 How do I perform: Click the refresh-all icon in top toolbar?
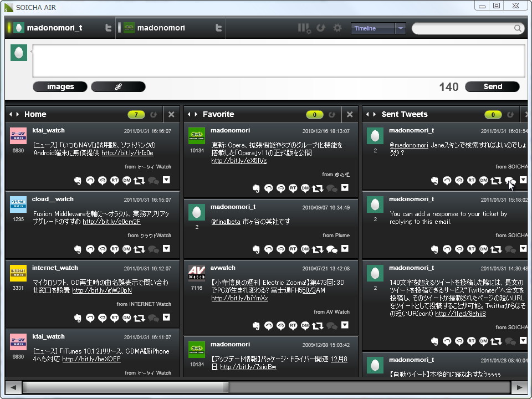coord(321,28)
